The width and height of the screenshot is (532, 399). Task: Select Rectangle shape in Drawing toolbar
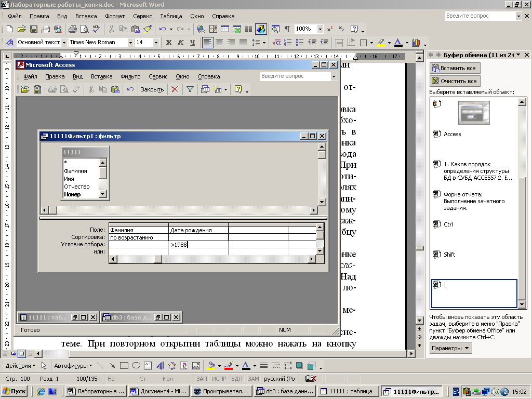tap(124, 366)
